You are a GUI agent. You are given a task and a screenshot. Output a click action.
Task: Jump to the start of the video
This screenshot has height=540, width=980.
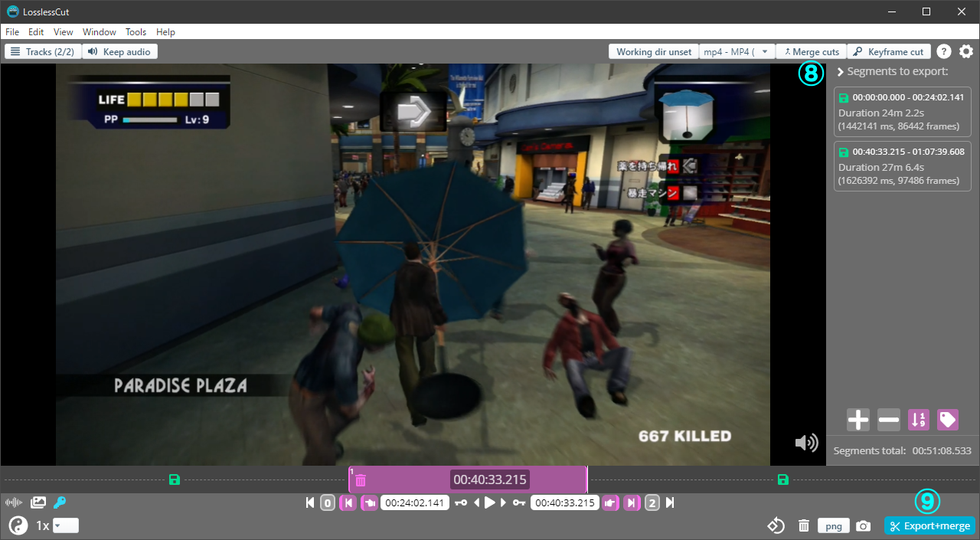pos(309,502)
